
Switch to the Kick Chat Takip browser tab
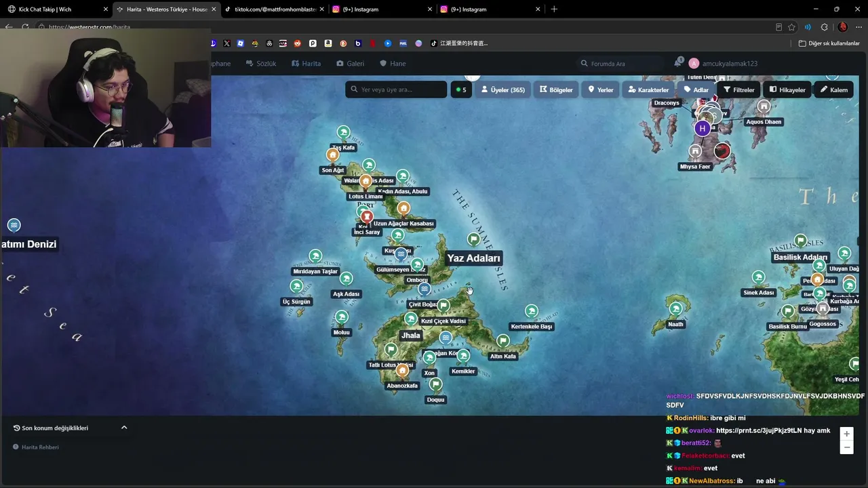[x=58, y=9]
